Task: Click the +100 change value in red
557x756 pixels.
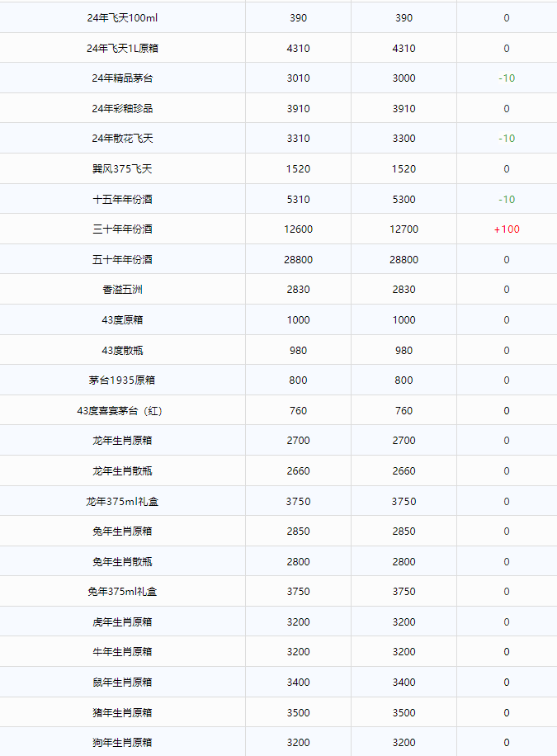Action: (507, 229)
